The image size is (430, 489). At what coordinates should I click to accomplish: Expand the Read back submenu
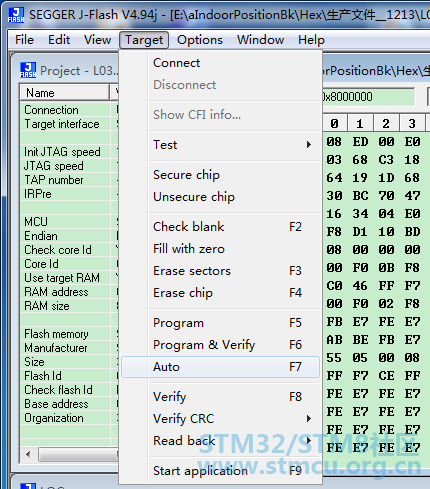pyautogui.click(x=221, y=441)
